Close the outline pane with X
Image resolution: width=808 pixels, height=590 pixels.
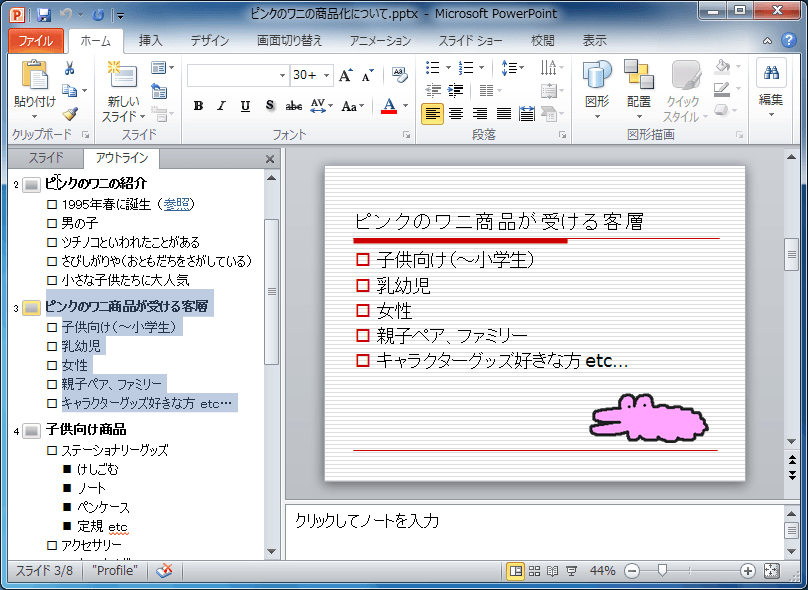(x=270, y=159)
